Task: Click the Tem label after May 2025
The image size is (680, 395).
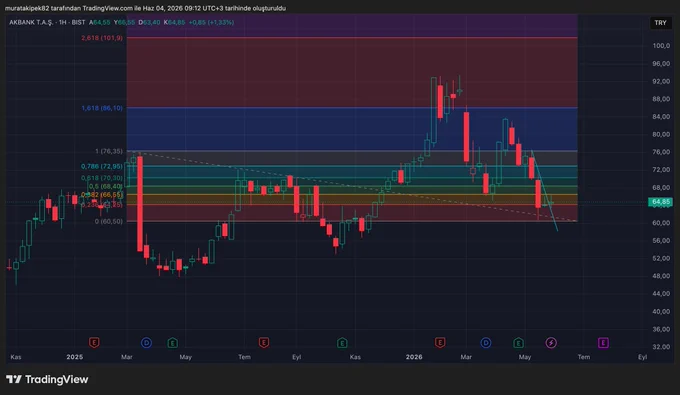Action: click(x=244, y=357)
